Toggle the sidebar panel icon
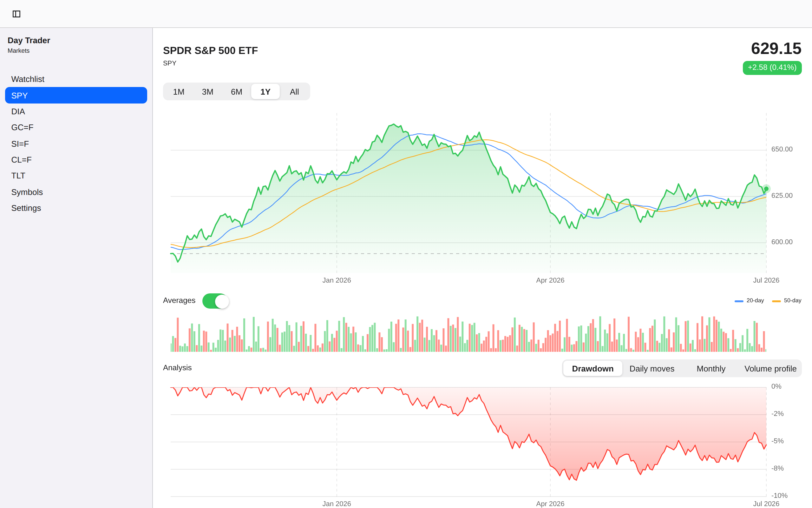 click(16, 14)
